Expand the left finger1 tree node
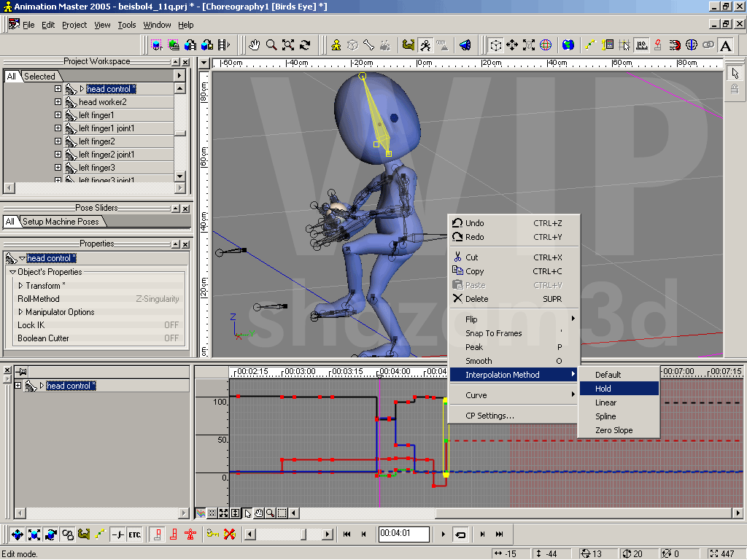 coord(58,114)
